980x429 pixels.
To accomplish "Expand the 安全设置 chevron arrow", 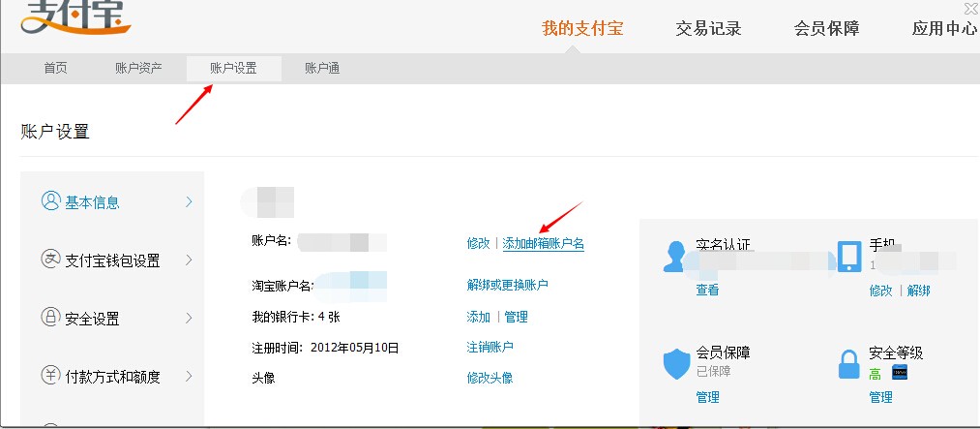I will click(x=190, y=318).
